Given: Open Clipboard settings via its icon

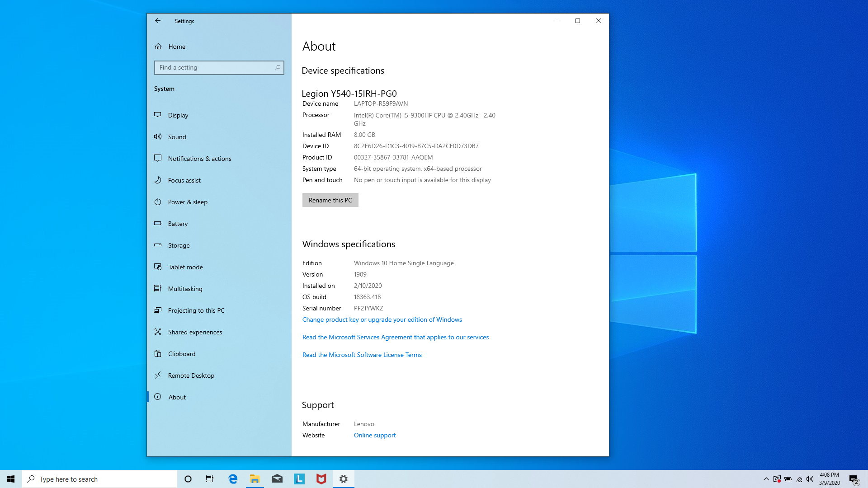Looking at the screenshot, I should [x=158, y=353].
